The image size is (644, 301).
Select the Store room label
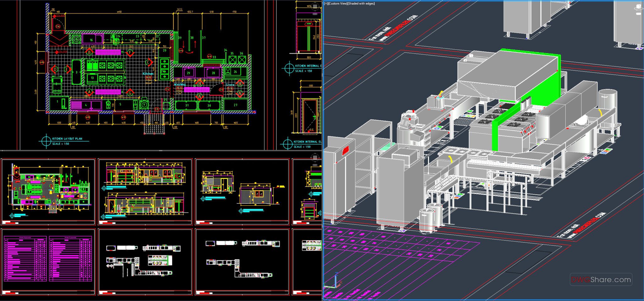point(230,85)
